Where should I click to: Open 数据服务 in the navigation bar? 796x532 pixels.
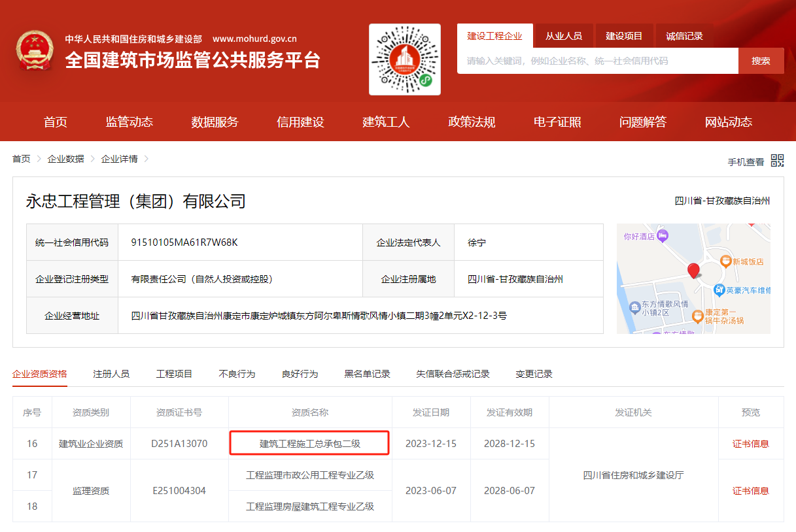[x=215, y=122]
